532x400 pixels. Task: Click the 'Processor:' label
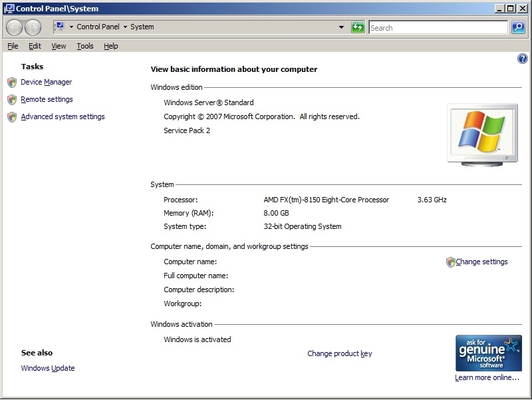pos(180,200)
